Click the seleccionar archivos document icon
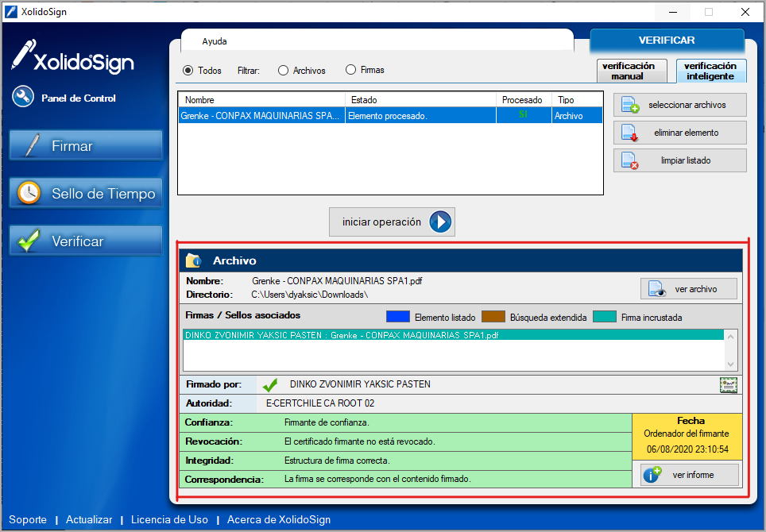Screen dimensions: 766x532 [629, 105]
